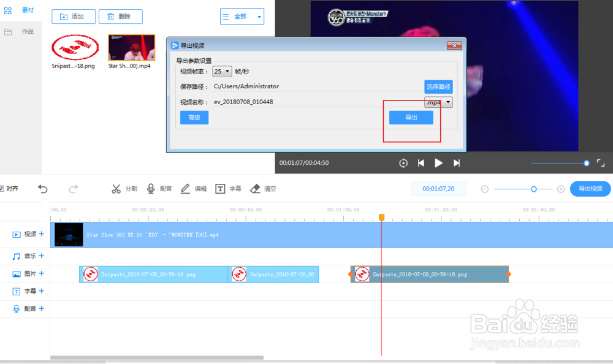Zoom out timeline with minus icon
Screen dimensions: 613x364
(484, 189)
